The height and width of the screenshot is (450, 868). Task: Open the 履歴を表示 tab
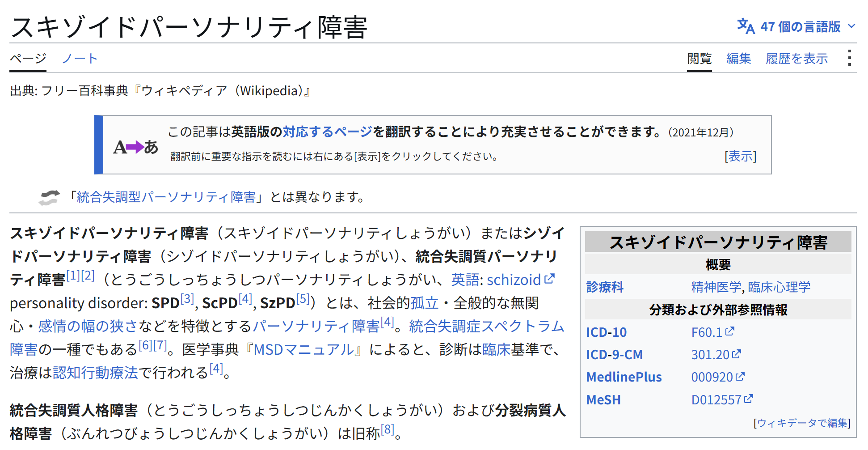pos(796,59)
